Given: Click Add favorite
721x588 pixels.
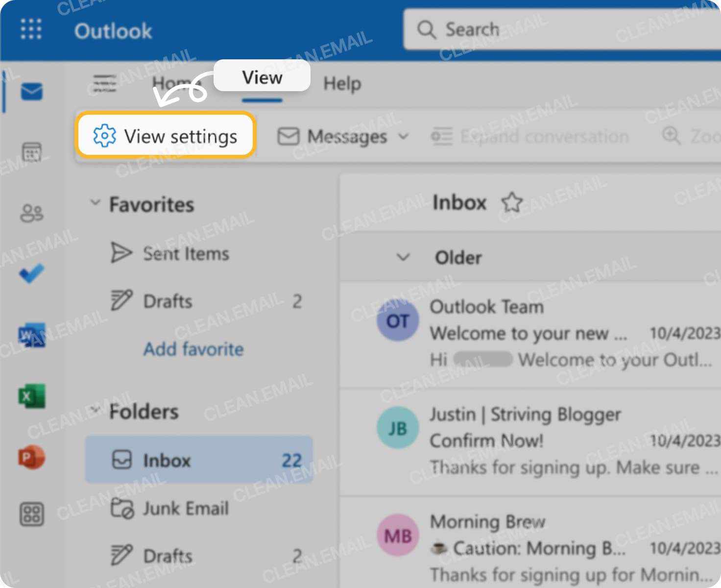Looking at the screenshot, I should tap(193, 349).
